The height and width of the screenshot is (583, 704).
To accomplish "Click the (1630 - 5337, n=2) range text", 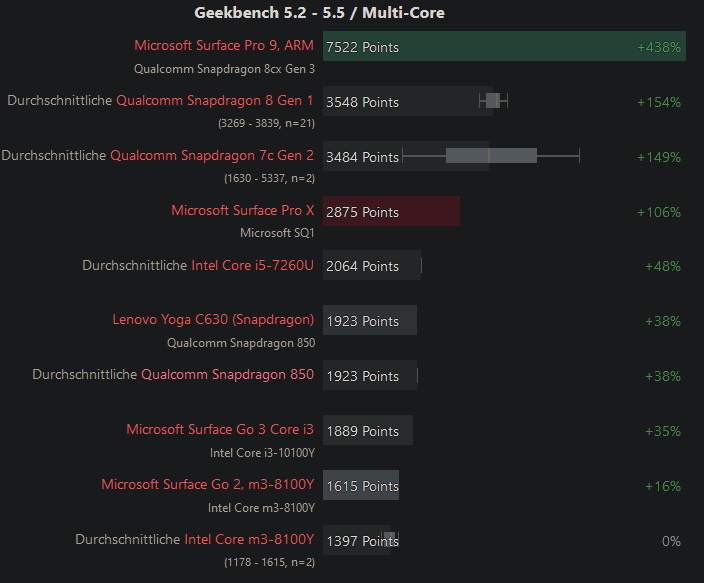I will point(269,178).
